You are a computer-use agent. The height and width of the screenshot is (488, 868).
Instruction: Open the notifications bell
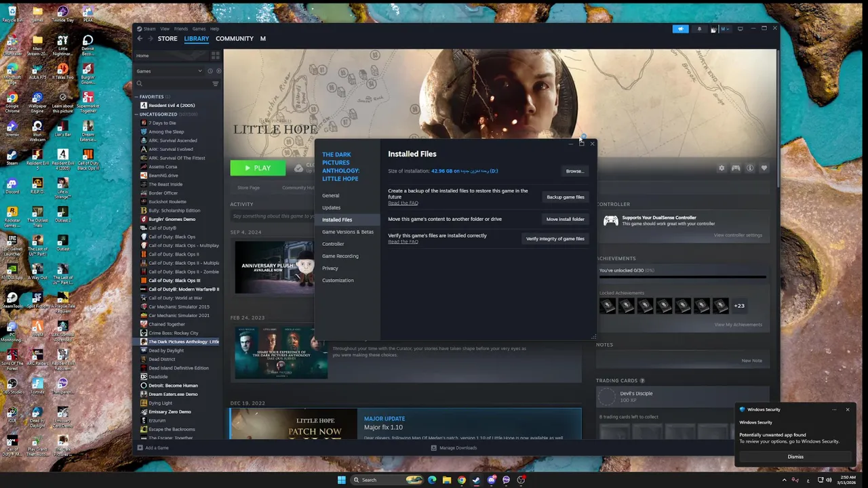(699, 29)
